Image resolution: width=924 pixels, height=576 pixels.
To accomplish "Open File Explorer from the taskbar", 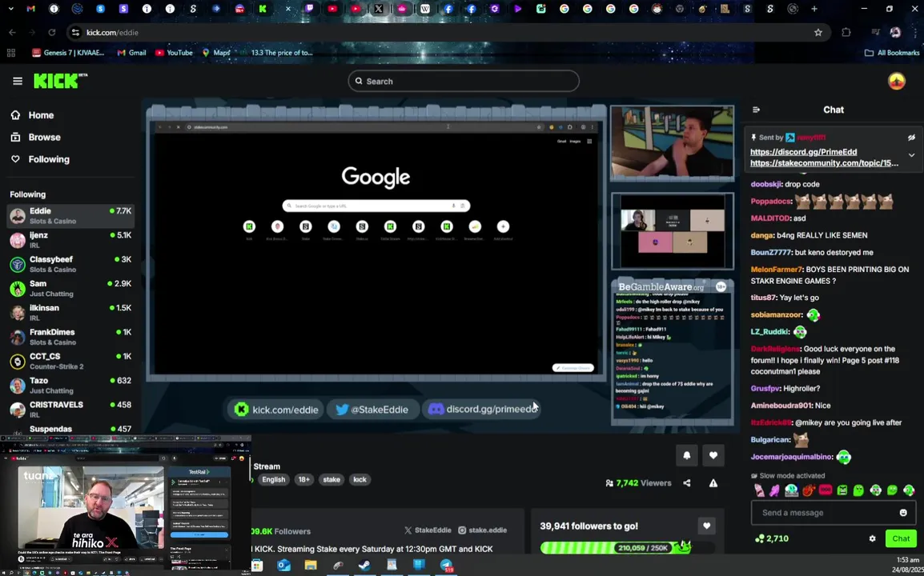I will (311, 566).
